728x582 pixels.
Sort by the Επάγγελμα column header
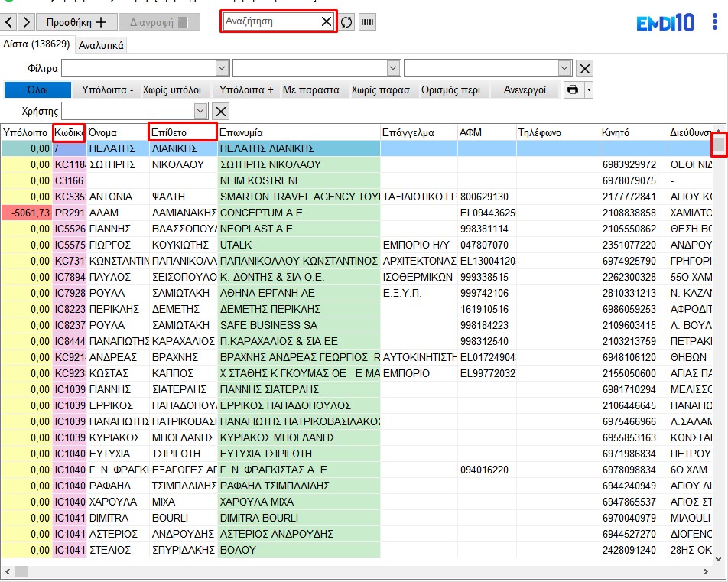click(x=419, y=132)
